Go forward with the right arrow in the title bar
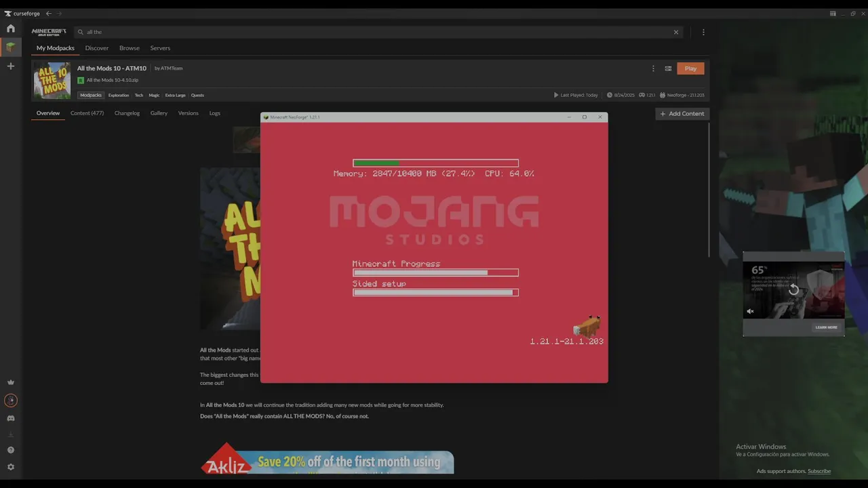Screen dimensions: 868x488 pos(59,14)
